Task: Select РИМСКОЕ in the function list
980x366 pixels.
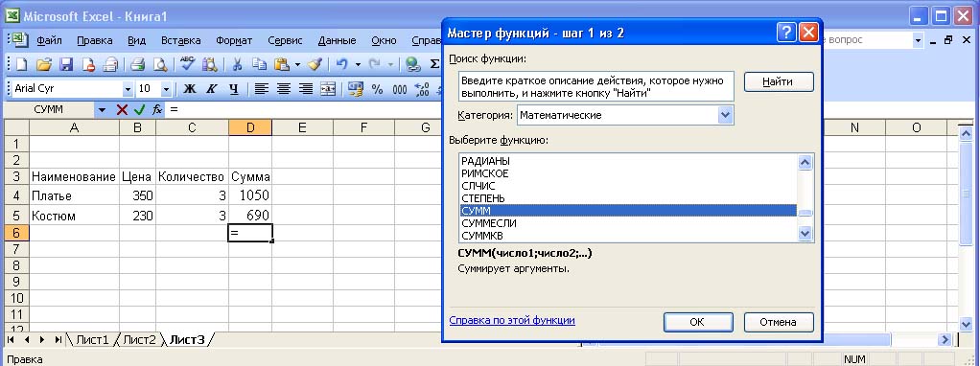Action: pyautogui.click(x=627, y=173)
